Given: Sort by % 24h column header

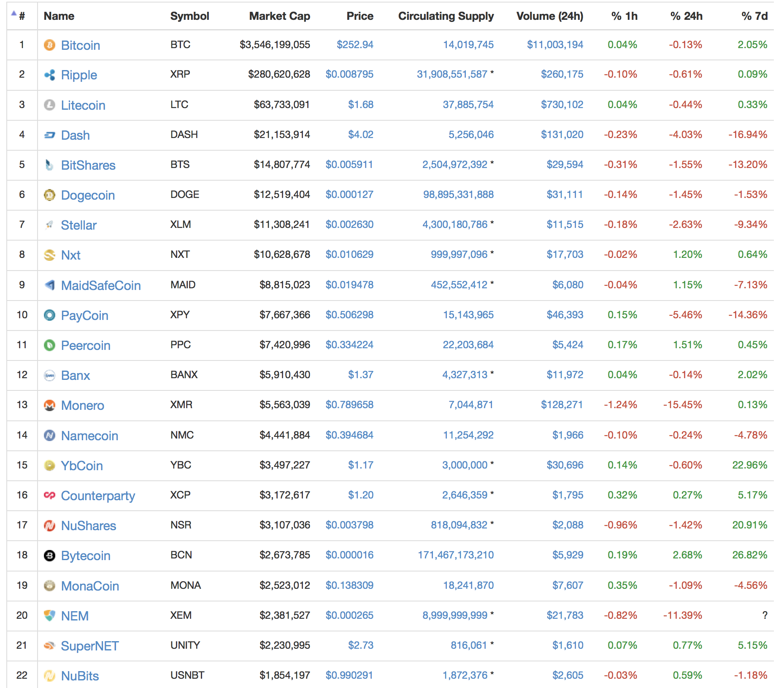Looking at the screenshot, I should tap(687, 16).
